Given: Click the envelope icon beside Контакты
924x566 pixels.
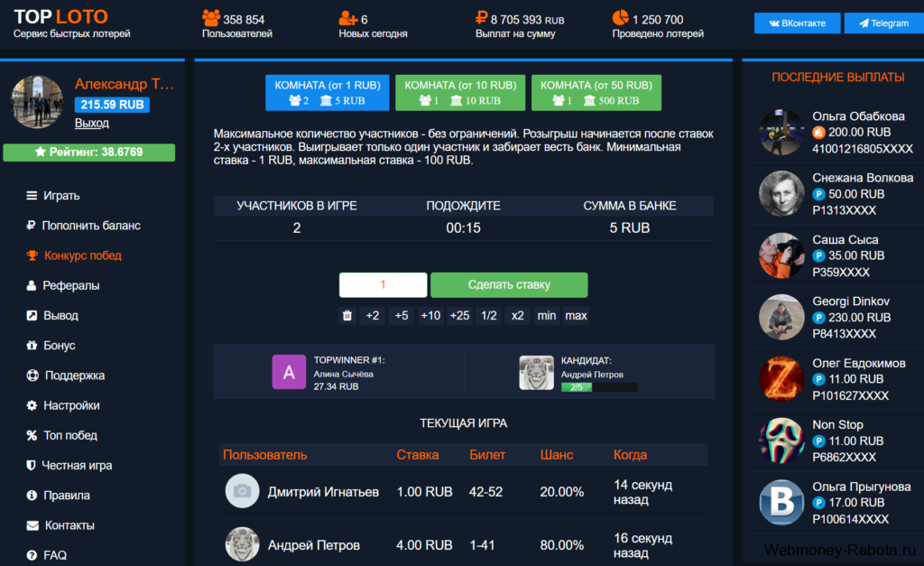Looking at the screenshot, I should (32, 525).
